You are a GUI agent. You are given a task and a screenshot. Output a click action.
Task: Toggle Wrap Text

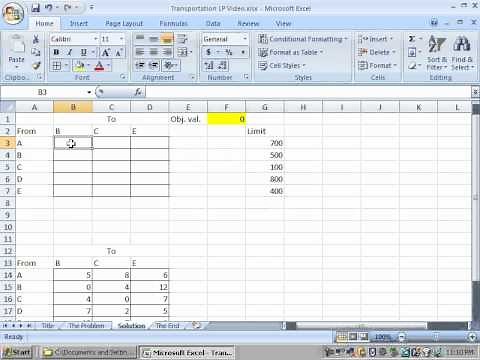182,39
